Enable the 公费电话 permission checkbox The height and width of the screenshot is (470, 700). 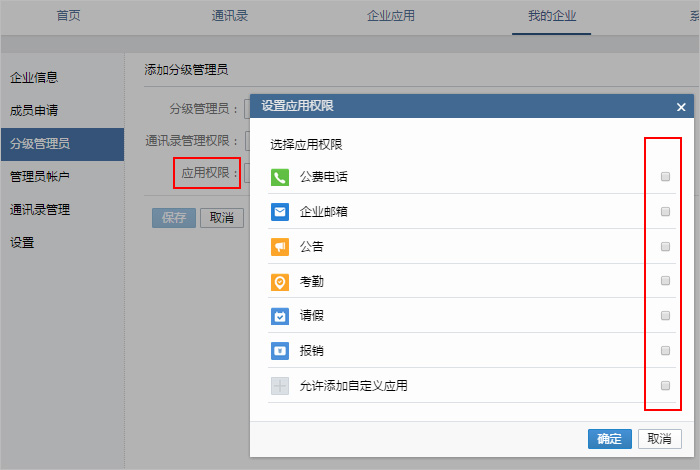point(665,177)
